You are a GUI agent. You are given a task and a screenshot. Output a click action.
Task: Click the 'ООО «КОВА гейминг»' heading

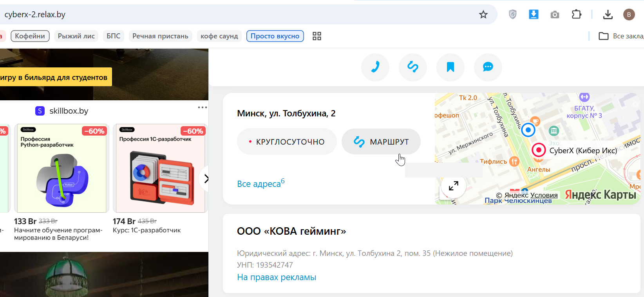pyautogui.click(x=291, y=231)
